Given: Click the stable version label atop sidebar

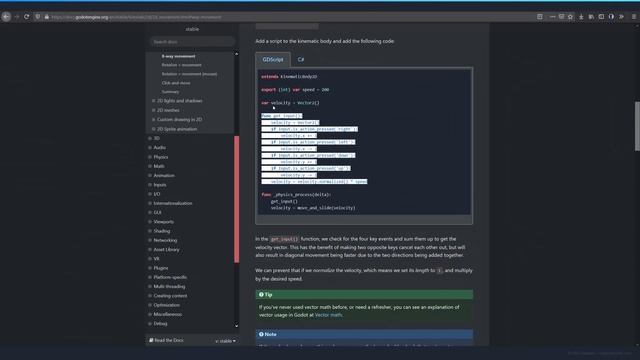Looking at the screenshot, I should pos(192,29).
